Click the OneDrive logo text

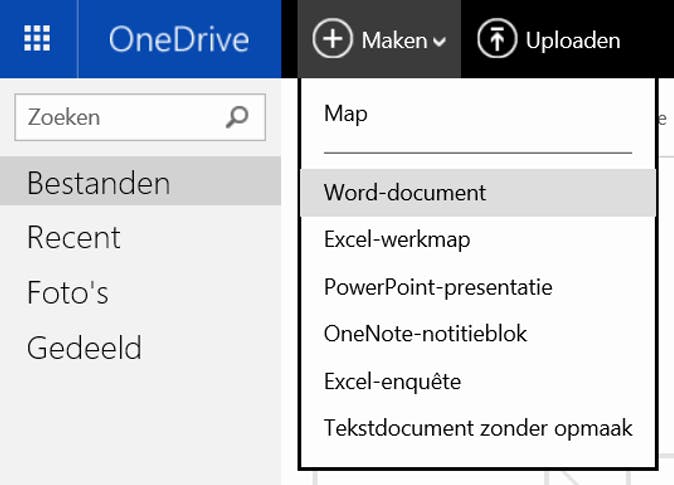pyautogui.click(x=179, y=40)
